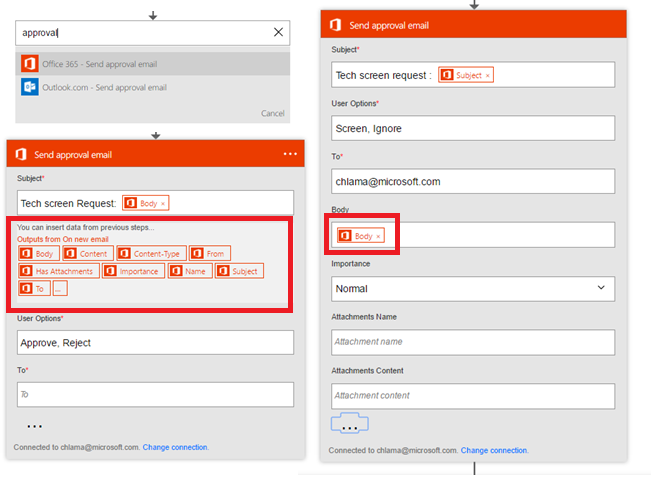This screenshot has height=478, width=651.
Task: Insert the Content output token
Action: tap(85, 254)
